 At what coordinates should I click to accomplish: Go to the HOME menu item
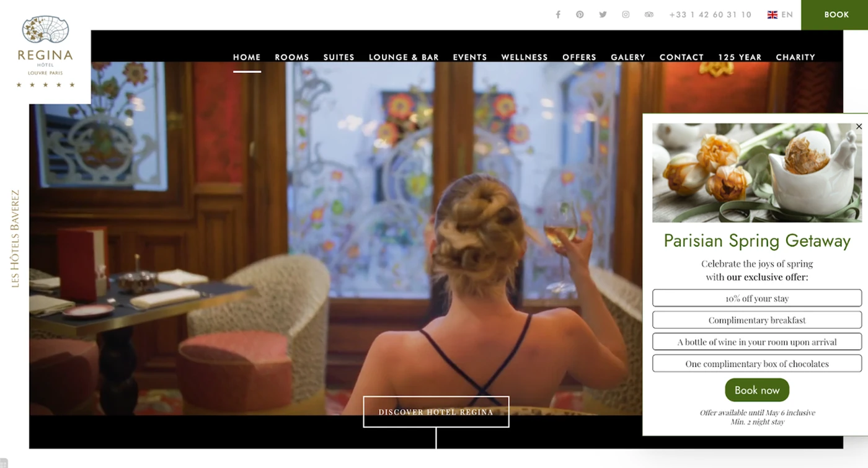(247, 57)
